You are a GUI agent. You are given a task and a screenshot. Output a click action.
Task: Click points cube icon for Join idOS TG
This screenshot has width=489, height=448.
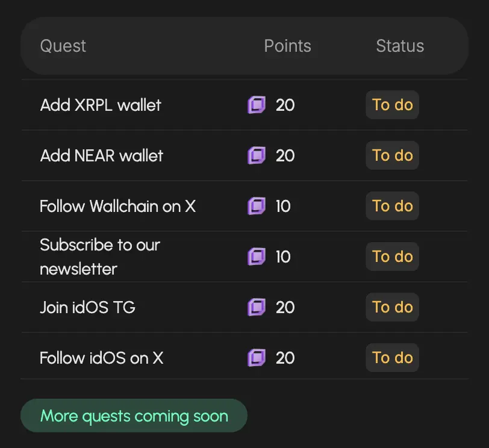point(257,308)
